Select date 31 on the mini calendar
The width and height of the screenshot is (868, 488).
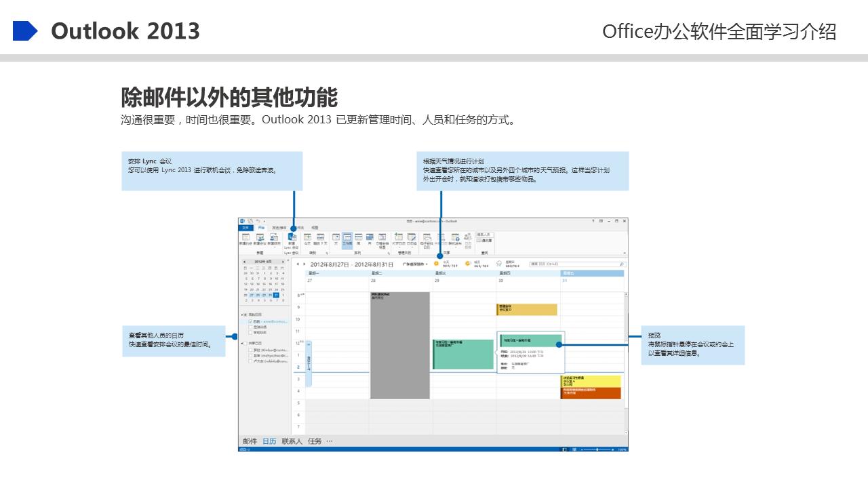click(x=277, y=295)
